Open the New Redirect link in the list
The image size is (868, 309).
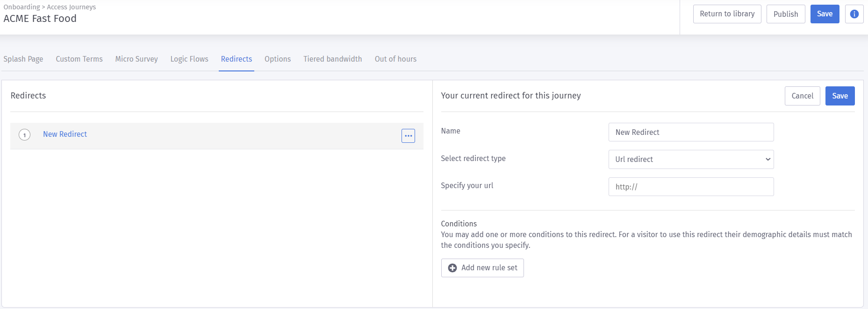65,134
